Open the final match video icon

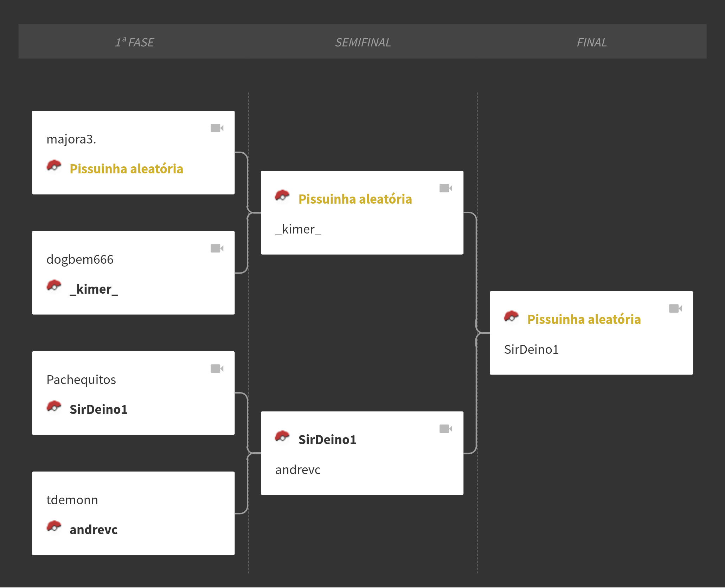[x=675, y=308]
